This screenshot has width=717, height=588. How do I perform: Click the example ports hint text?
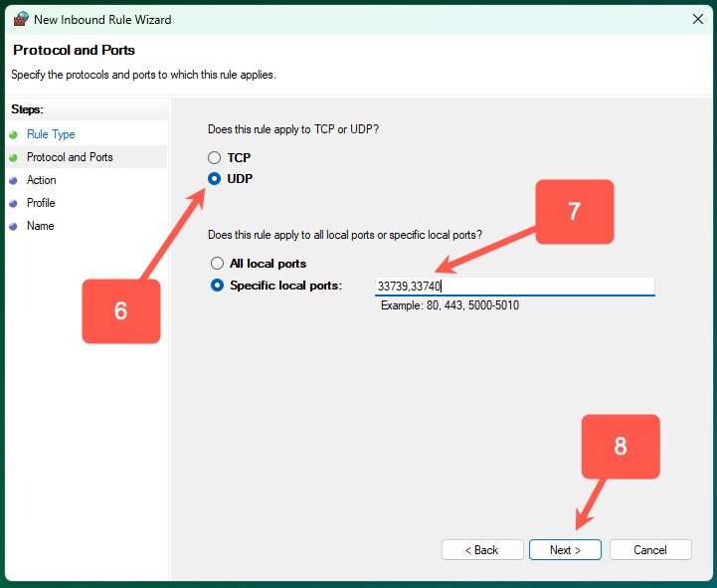click(449, 305)
